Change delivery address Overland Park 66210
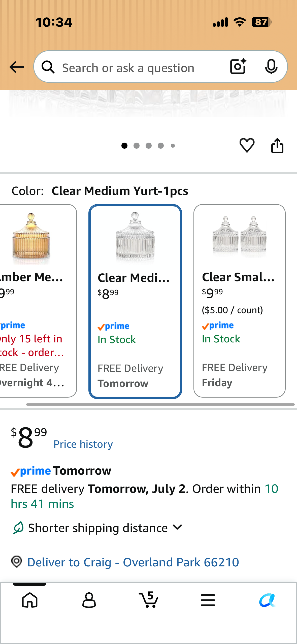 [x=133, y=562]
